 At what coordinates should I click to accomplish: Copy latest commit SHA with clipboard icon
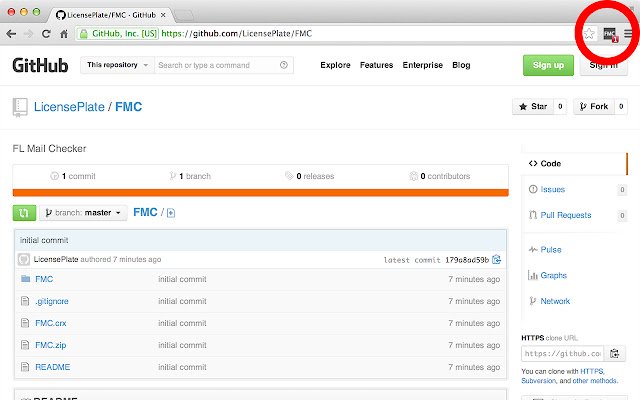pos(496,260)
